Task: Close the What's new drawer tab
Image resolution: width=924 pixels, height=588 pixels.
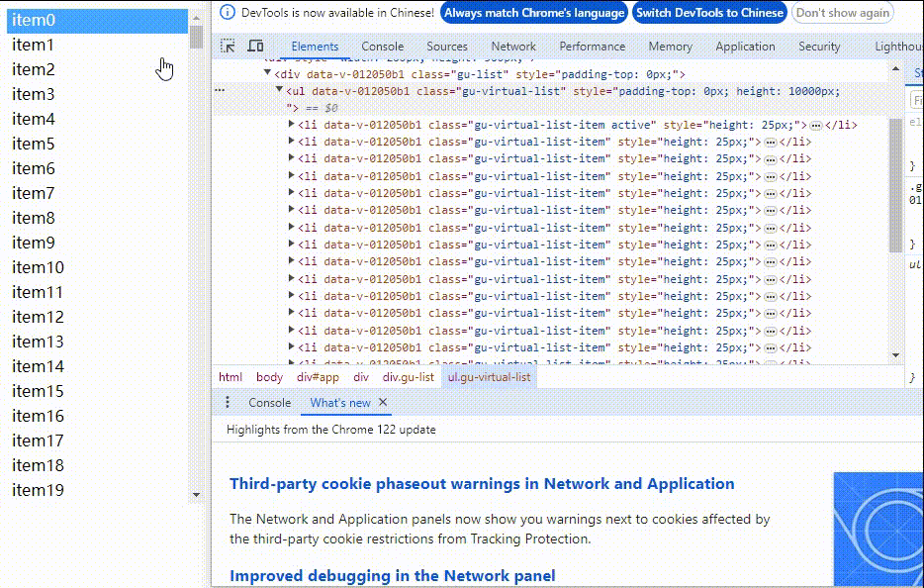Action: 383,402
